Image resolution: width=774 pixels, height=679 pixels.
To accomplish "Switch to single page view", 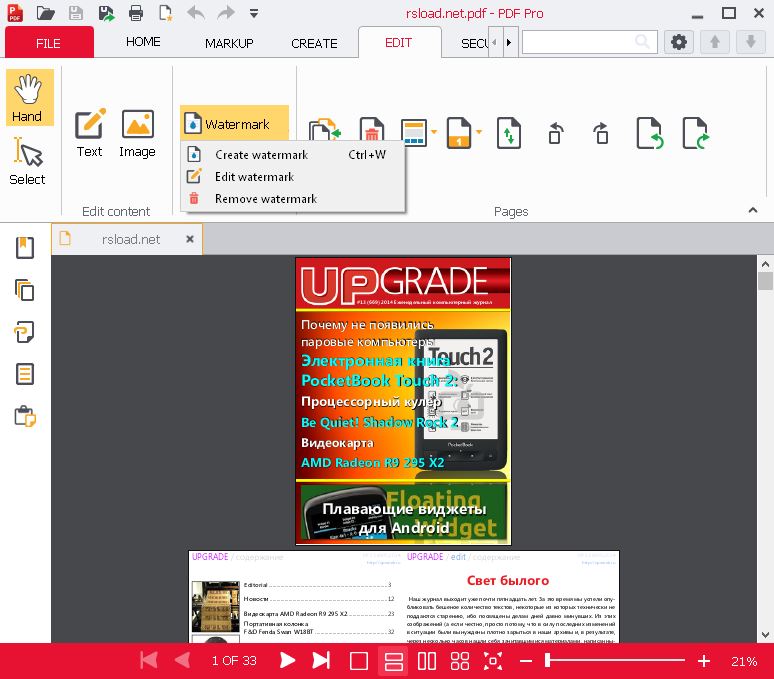I will 359,661.
